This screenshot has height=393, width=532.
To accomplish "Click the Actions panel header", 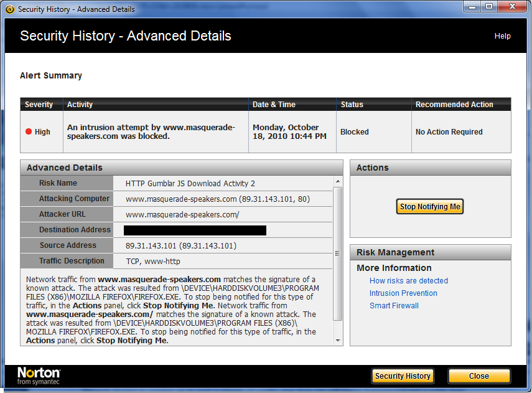I will coord(430,168).
